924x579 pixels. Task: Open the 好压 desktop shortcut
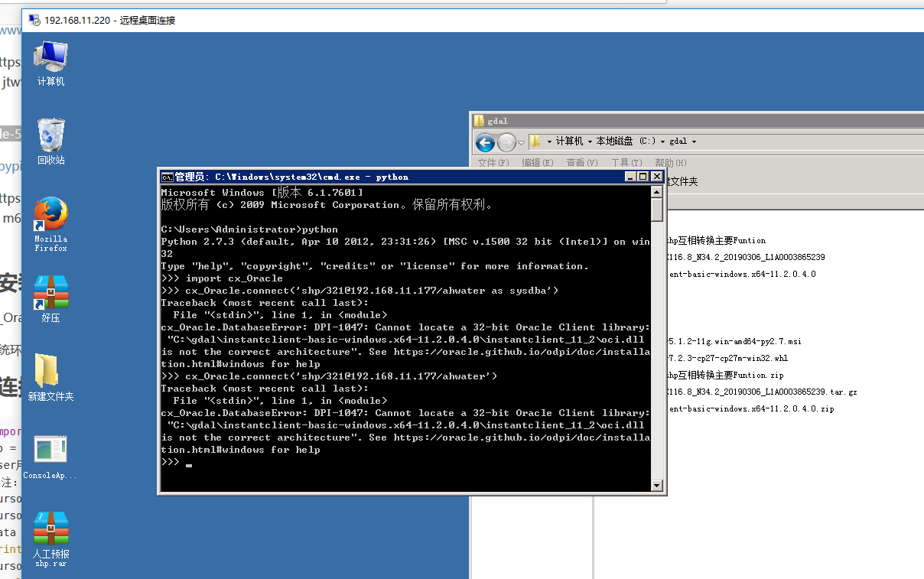pos(51,299)
